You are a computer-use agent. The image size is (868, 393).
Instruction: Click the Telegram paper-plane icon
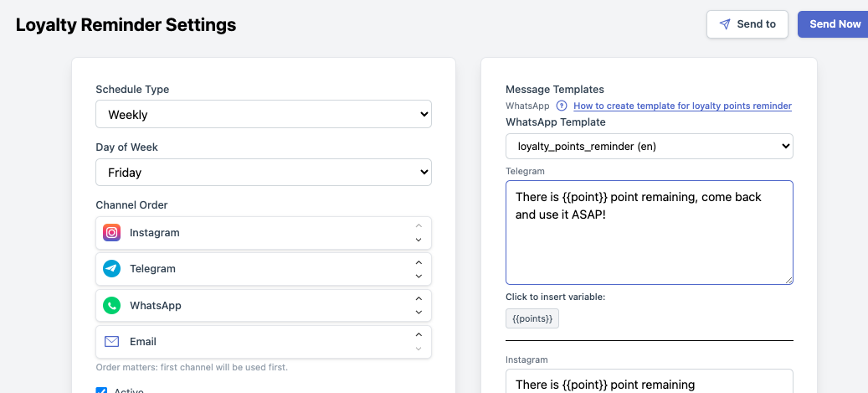coord(112,269)
